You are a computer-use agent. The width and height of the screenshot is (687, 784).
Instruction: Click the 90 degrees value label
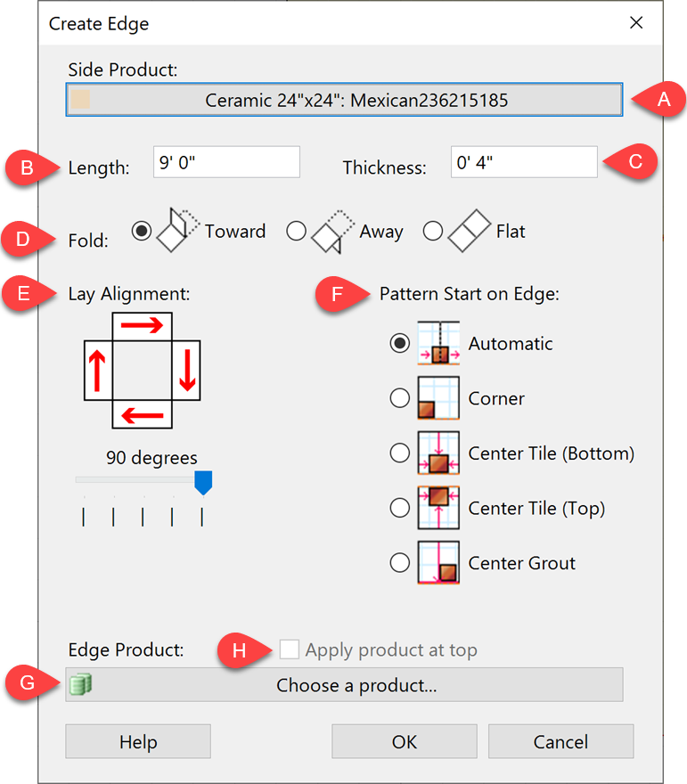(x=151, y=458)
